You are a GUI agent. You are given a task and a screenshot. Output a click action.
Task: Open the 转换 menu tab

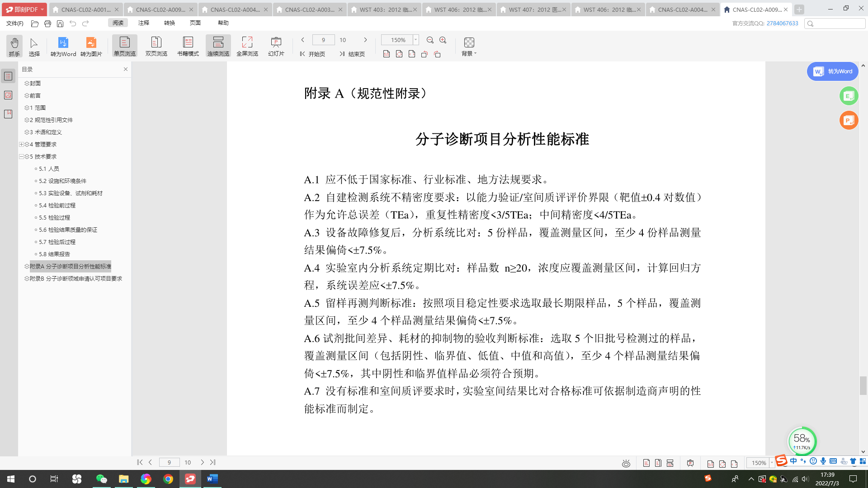point(170,23)
